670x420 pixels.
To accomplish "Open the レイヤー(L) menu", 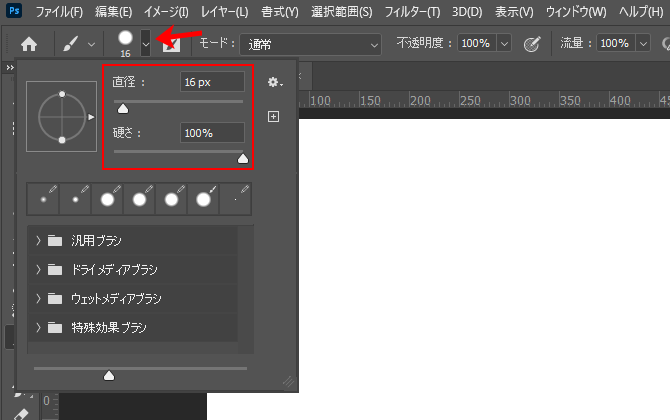I will 224,12.
